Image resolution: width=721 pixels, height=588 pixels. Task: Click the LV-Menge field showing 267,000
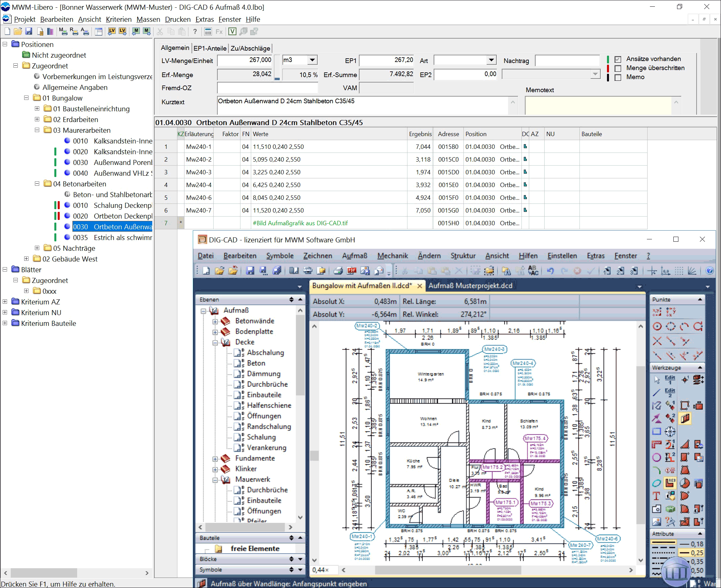click(x=245, y=60)
